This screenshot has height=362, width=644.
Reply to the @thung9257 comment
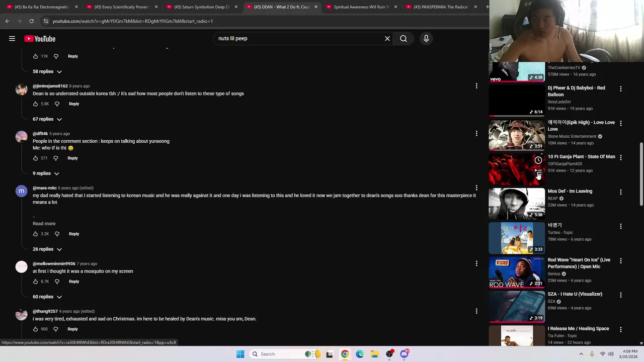[x=72, y=329]
